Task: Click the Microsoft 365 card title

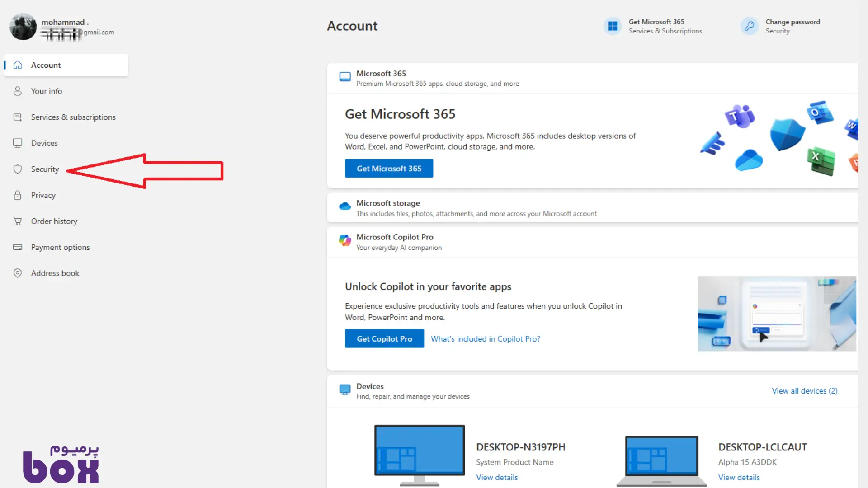Action: [x=381, y=74]
